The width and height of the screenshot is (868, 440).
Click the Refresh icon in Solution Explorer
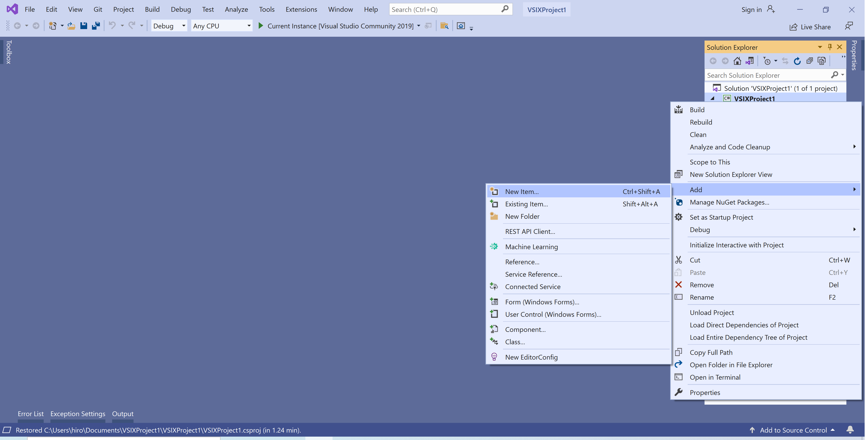click(797, 61)
